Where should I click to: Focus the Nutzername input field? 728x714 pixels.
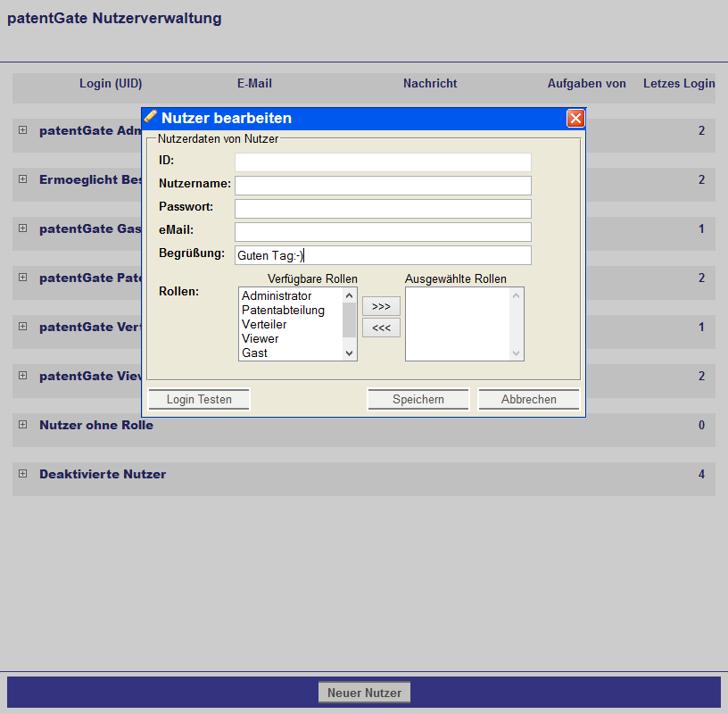(383, 186)
